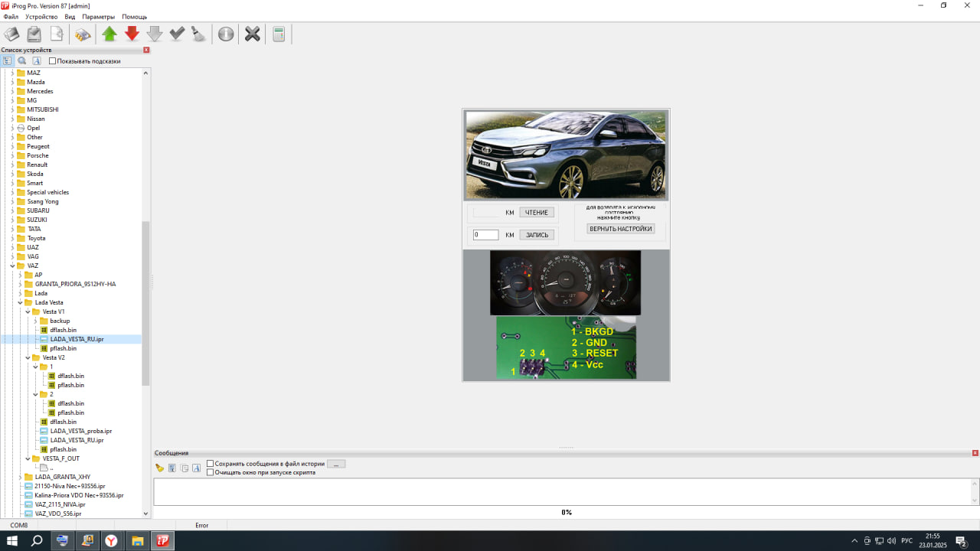Image resolution: width=980 pixels, height=551 pixels.
Task: Open the 'Устройство' menu
Action: [41, 17]
